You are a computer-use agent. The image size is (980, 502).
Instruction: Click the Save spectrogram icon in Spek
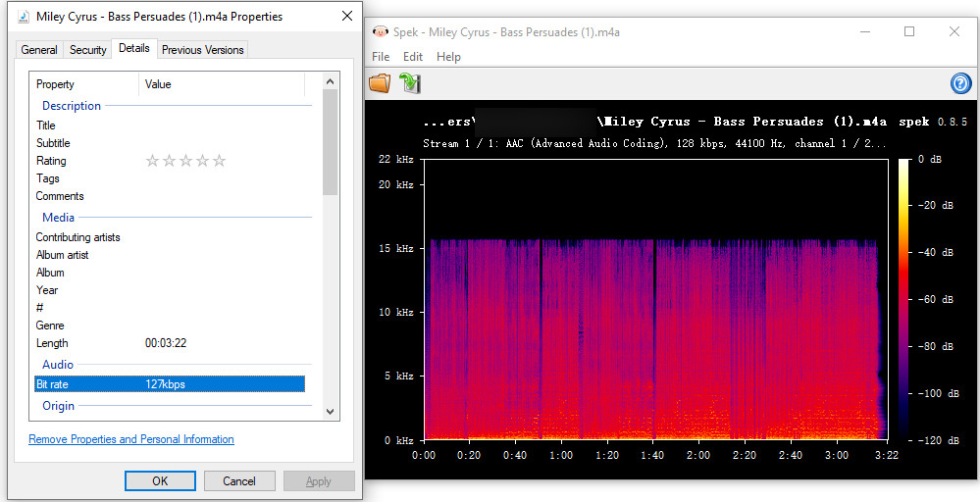click(410, 83)
